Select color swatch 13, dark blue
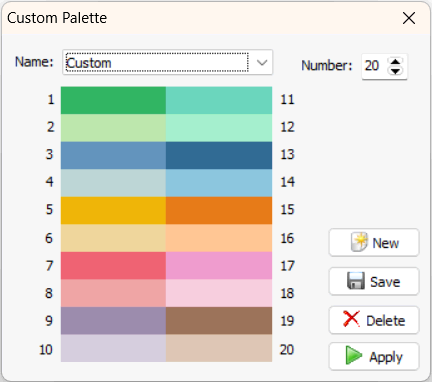This screenshot has width=432, height=382. pos(219,155)
